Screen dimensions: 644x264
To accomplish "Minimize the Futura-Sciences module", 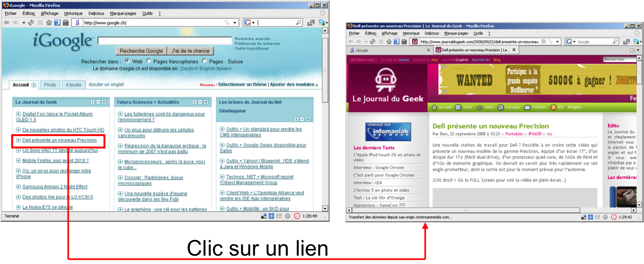I will click(201, 102).
